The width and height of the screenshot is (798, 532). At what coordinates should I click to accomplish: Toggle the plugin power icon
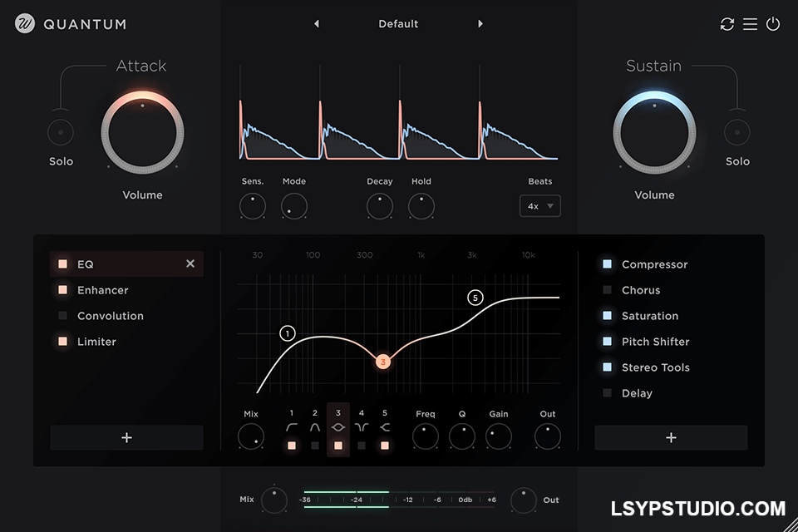773,24
